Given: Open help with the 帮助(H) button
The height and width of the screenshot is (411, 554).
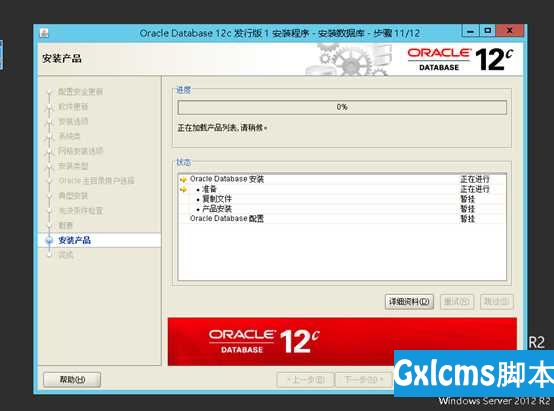Looking at the screenshot, I should pyautogui.click(x=72, y=380).
